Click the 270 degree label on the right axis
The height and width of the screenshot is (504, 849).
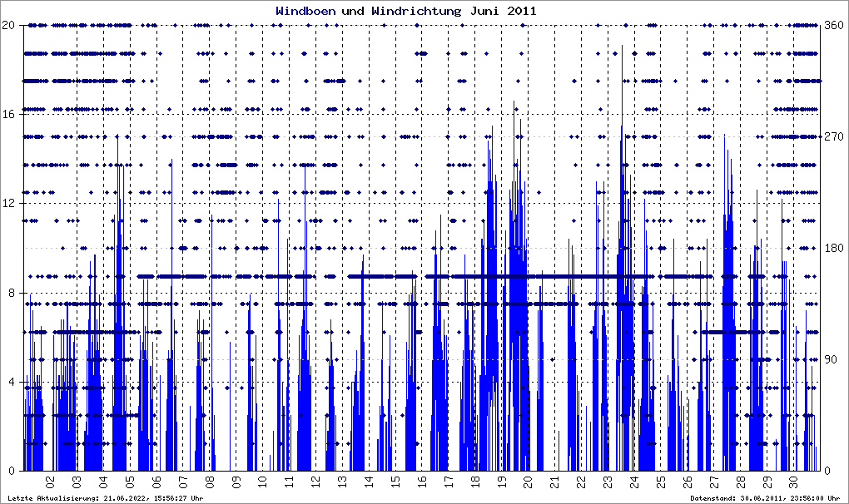833,136
